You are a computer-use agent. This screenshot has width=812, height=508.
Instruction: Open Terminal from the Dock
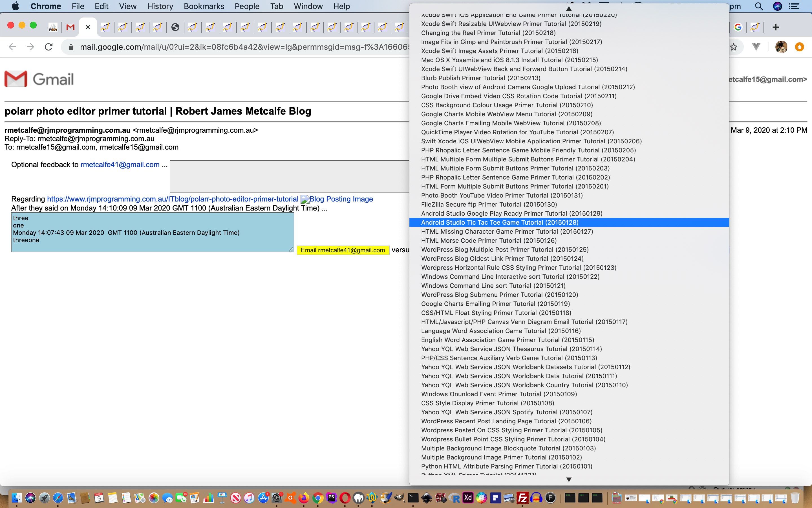(413, 498)
